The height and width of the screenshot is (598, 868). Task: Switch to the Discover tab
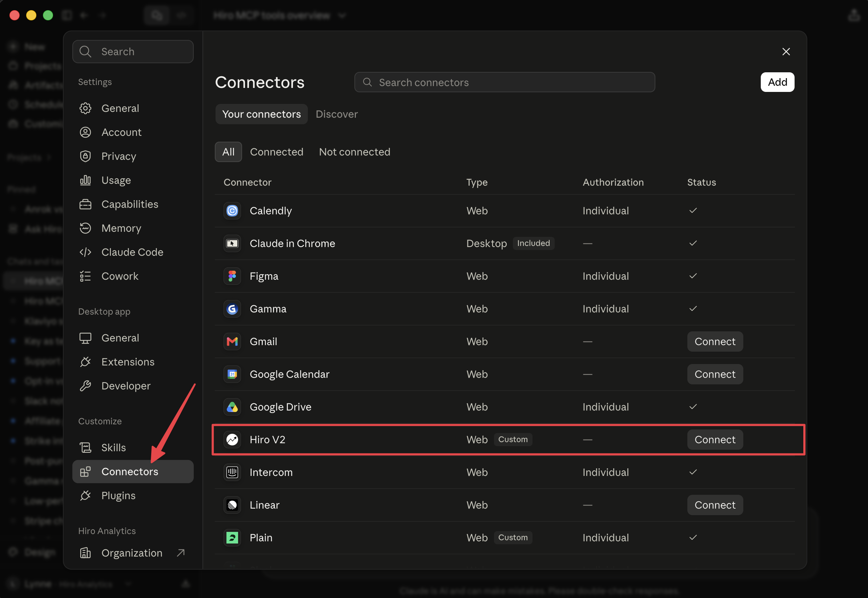337,114
